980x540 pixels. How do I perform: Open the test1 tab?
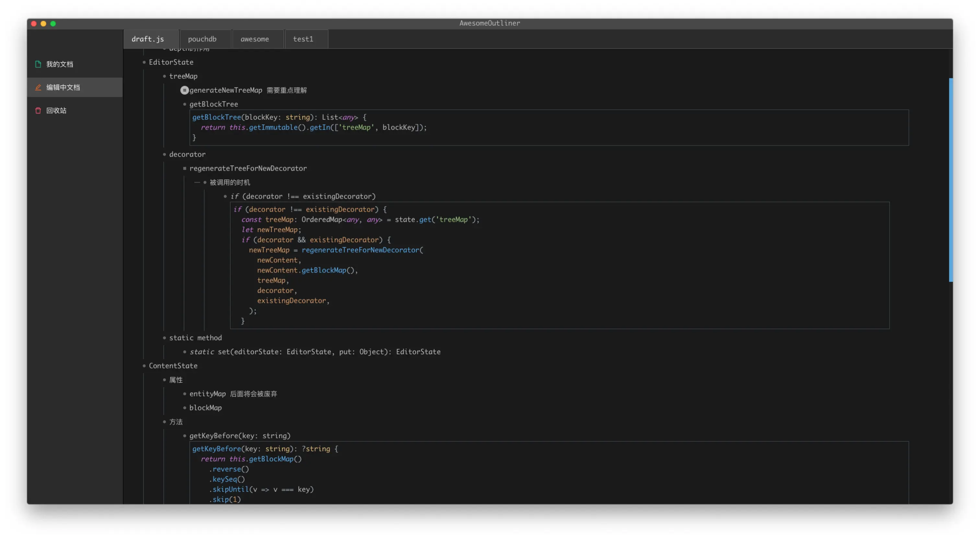click(303, 39)
